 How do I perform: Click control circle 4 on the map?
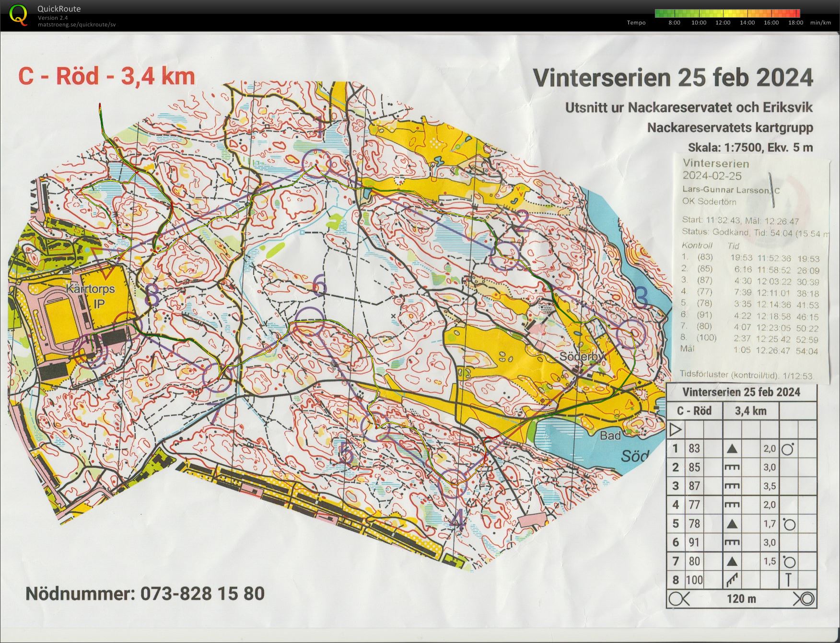[x=453, y=483]
